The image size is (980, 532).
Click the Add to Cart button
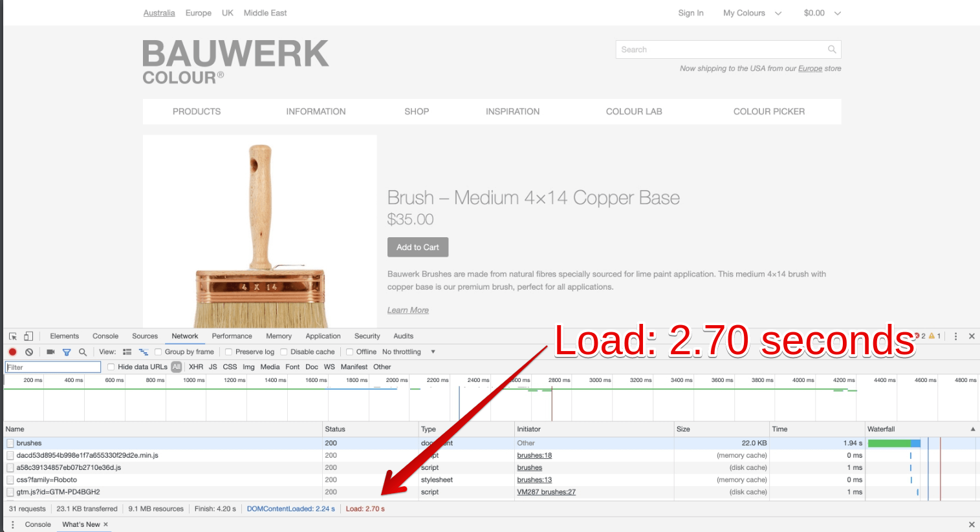pyautogui.click(x=418, y=247)
